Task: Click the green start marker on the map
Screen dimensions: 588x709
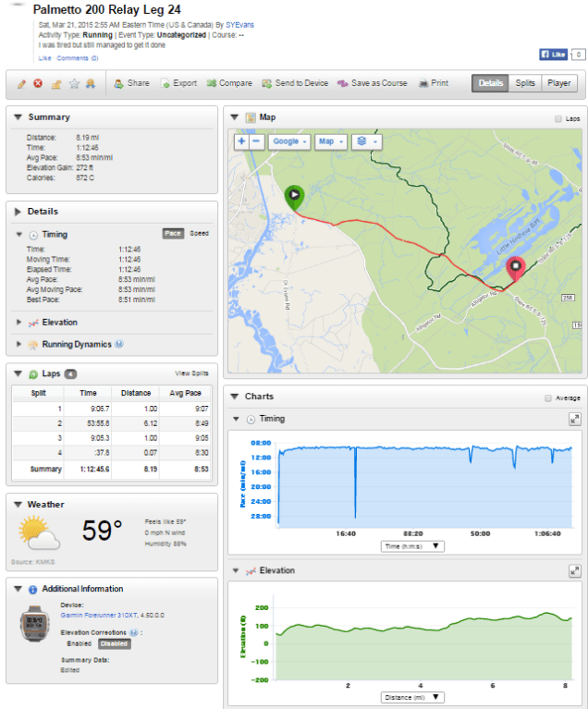Action: coord(294,196)
